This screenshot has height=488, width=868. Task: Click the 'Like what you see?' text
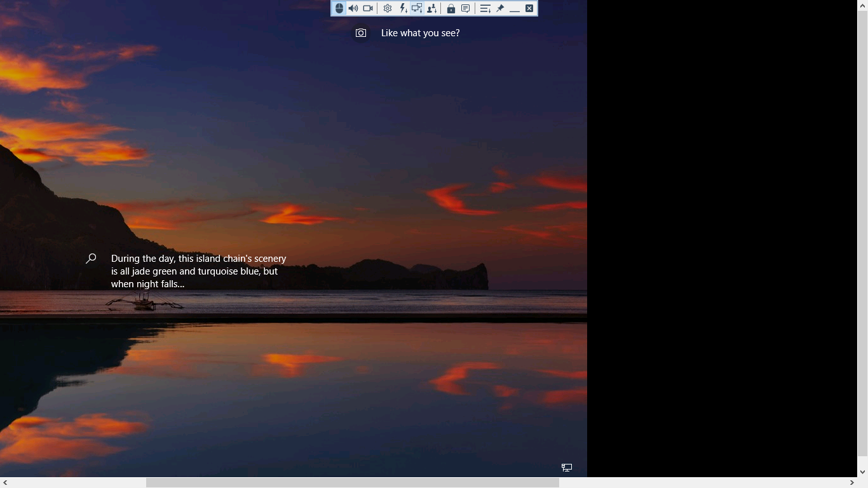[x=420, y=33]
